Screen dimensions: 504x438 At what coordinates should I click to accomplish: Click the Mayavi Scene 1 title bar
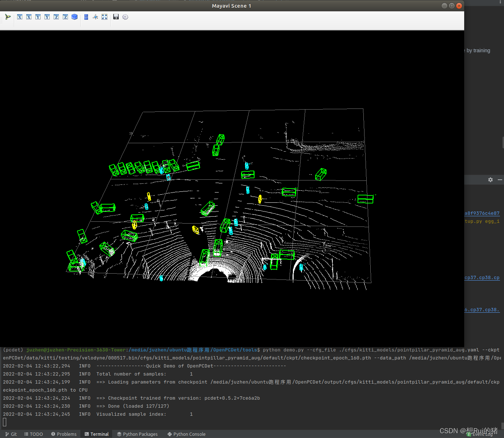click(x=232, y=6)
